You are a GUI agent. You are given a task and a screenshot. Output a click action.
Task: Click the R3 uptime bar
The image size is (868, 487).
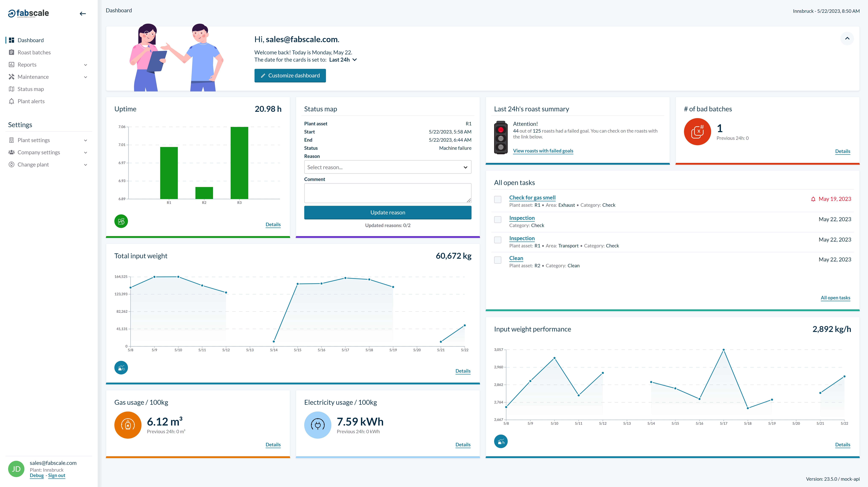[239, 163]
